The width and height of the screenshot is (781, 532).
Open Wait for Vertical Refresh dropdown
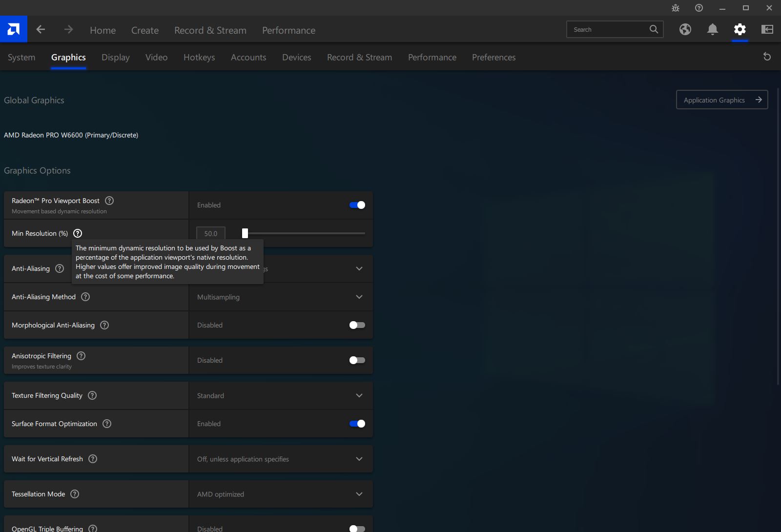tap(281, 459)
